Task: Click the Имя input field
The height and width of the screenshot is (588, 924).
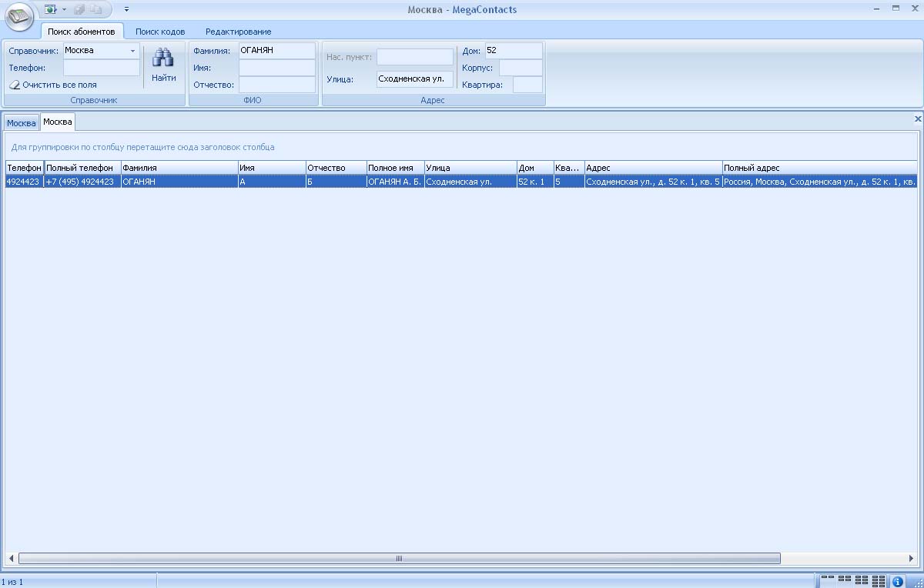Action: point(276,68)
